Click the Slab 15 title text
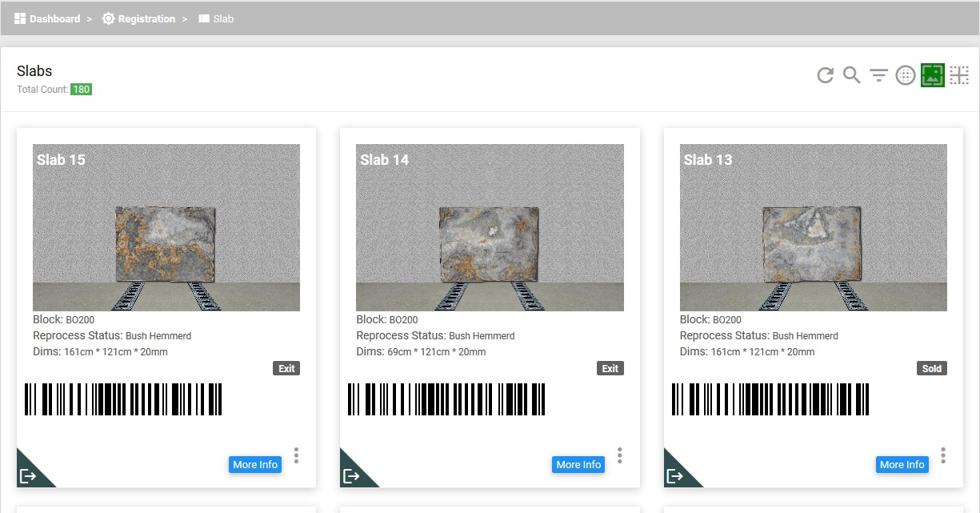Image resolution: width=980 pixels, height=513 pixels. pos(61,160)
